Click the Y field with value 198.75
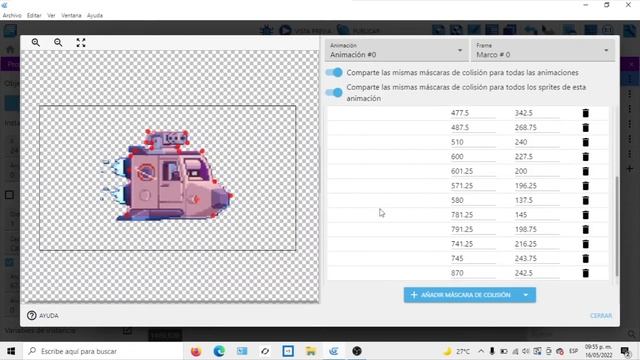 (x=537, y=229)
